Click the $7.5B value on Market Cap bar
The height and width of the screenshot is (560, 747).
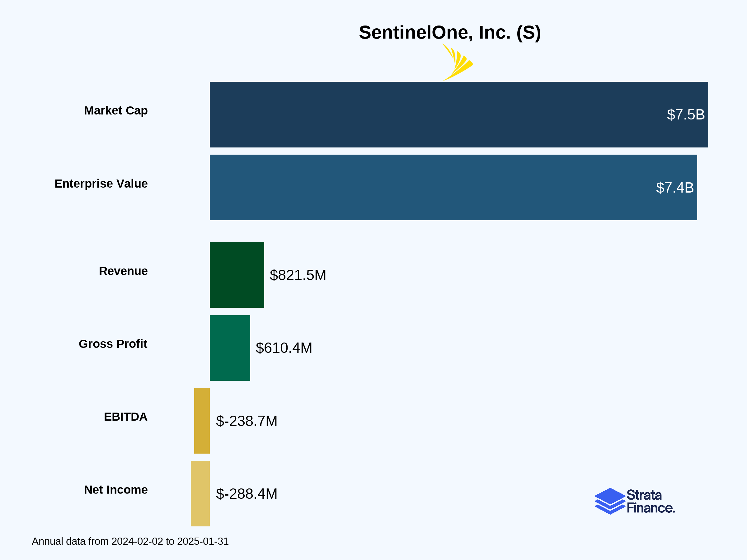(x=686, y=115)
